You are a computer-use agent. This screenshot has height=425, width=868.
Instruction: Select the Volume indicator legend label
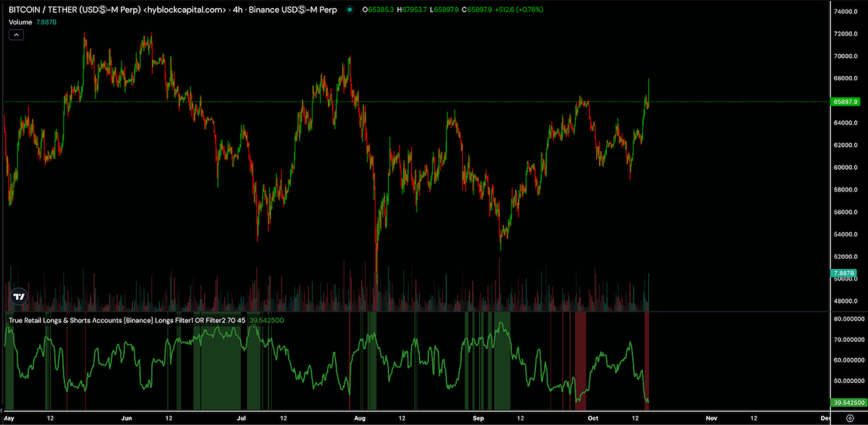[x=20, y=22]
